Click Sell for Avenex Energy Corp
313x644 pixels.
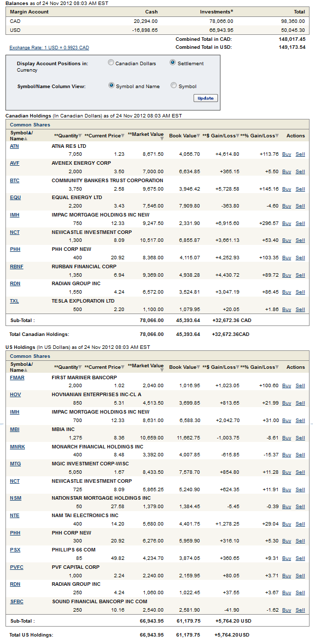pos(300,172)
